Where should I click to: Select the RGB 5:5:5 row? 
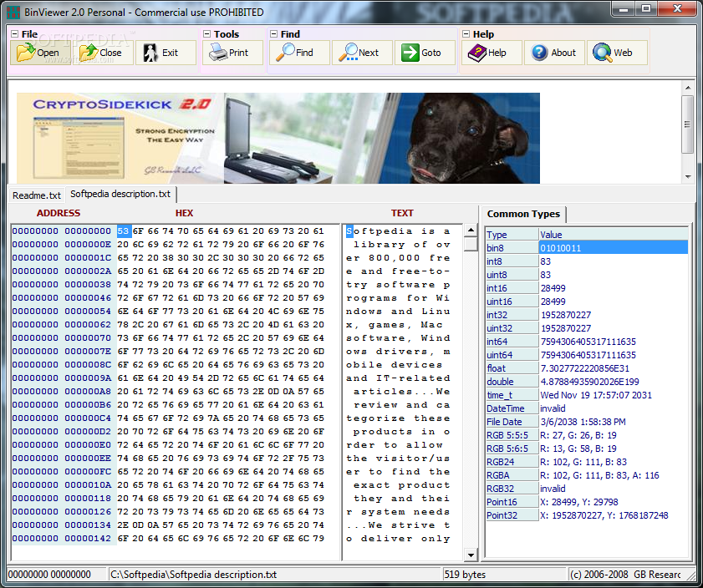tap(587, 435)
